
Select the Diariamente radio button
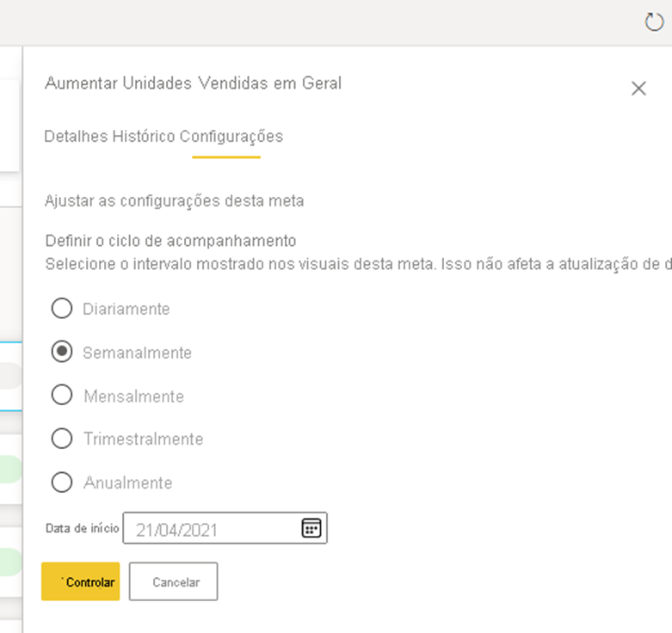pos(62,308)
